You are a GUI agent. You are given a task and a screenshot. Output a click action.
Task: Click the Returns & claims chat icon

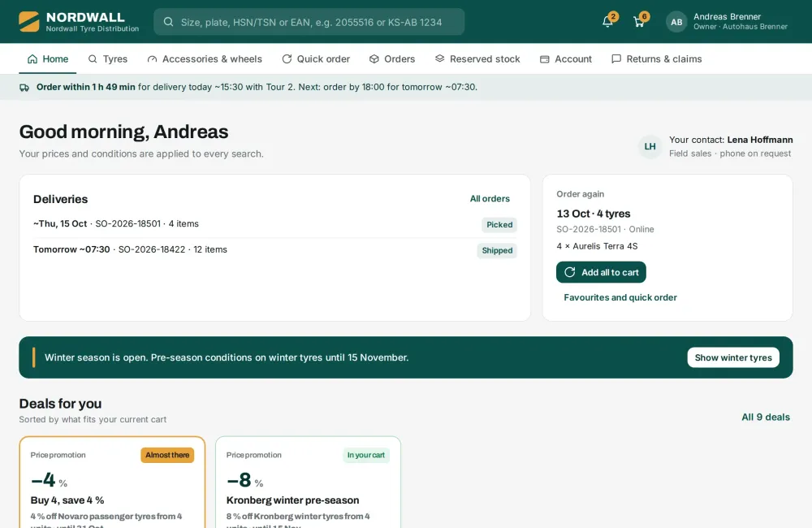coord(615,58)
